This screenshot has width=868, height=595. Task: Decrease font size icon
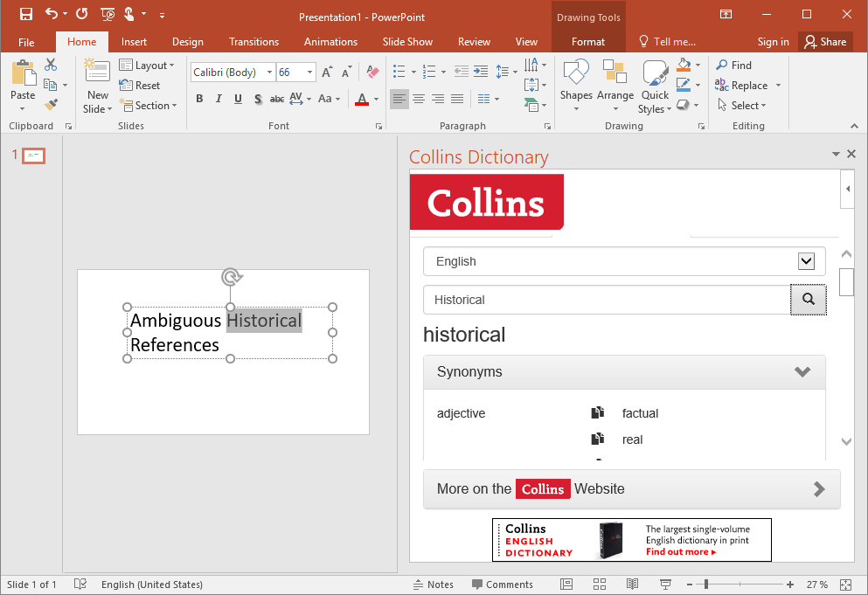click(x=346, y=72)
